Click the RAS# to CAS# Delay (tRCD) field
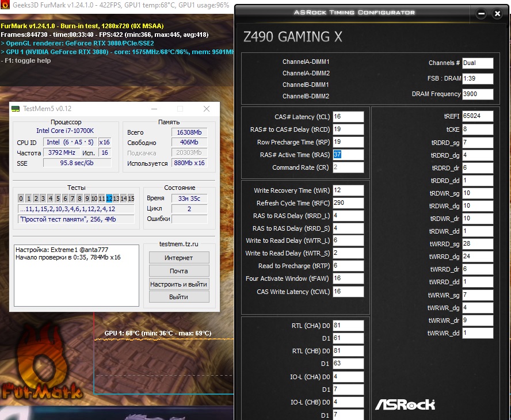511x420 pixels. click(x=348, y=129)
